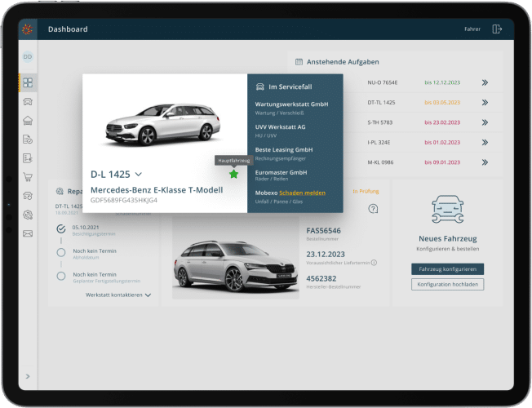This screenshot has width=532, height=408.
Task: Expand the sidebar with bottom arrow
Action: tap(28, 376)
